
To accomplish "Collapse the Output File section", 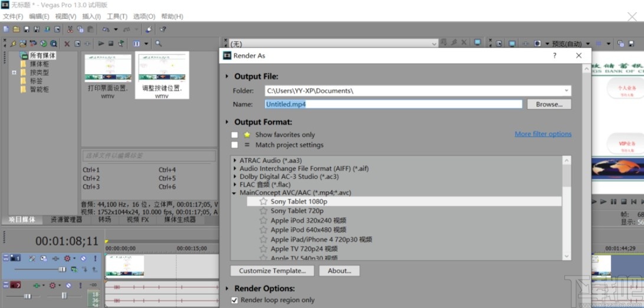I will pyautogui.click(x=226, y=76).
